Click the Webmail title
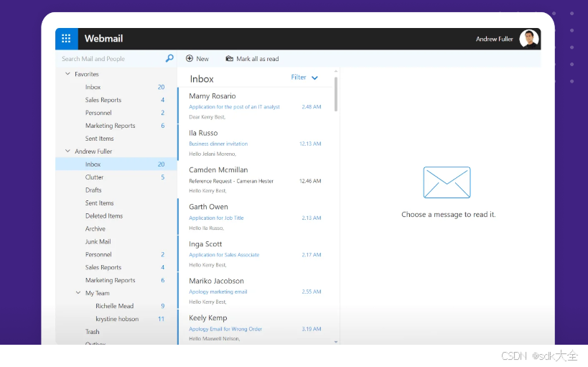The height and width of the screenshot is (367, 588). [103, 39]
